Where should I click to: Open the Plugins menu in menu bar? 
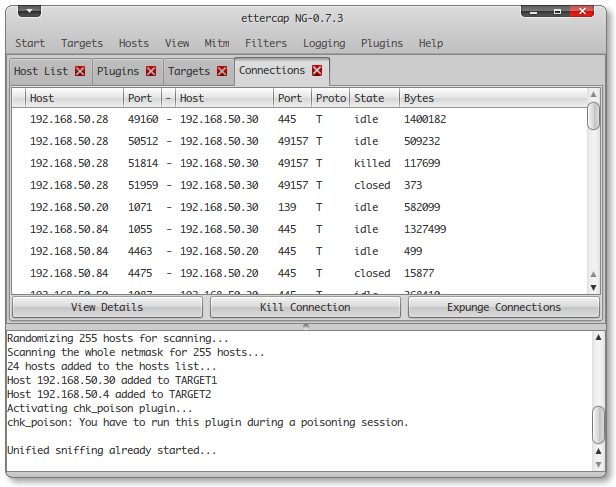382,43
